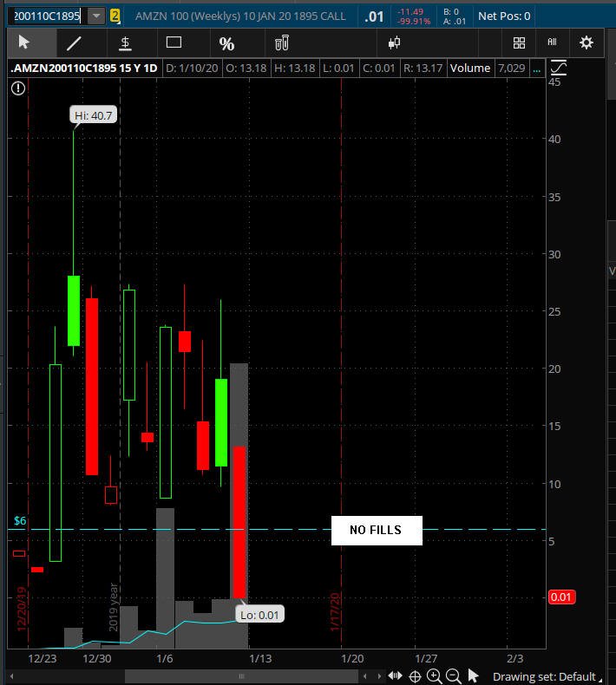616x685 pixels.
Task: Click the Volume label in the header
Action: pos(470,68)
